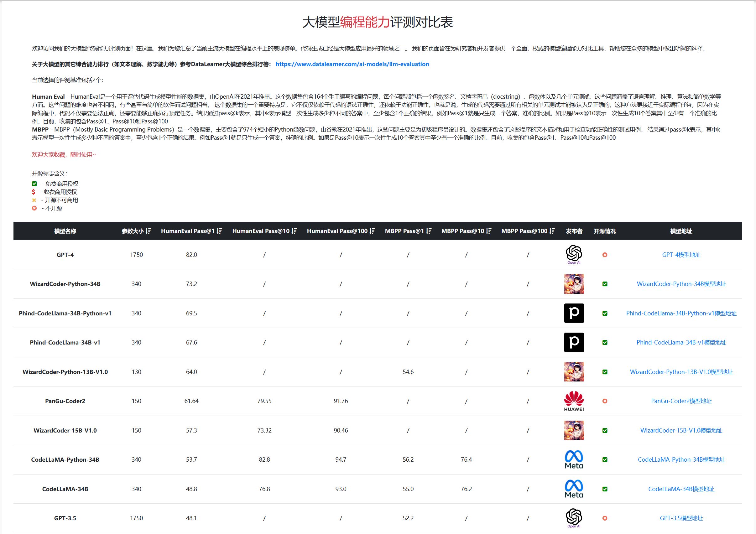
Task: Open GPT-3.5模型地址 link
Action: pyautogui.click(x=681, y=518)
